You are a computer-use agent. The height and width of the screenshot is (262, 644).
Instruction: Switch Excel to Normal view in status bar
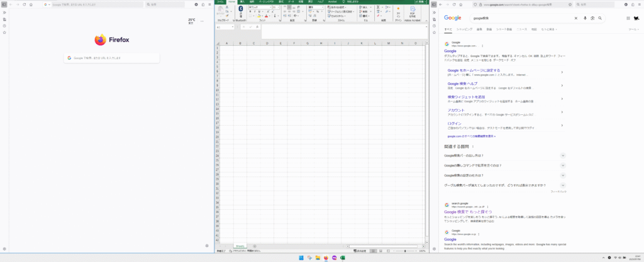pos(373,251)
